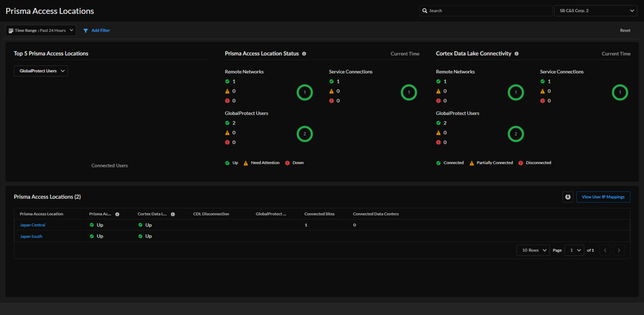
Task: Click the funnel icon beside Add Filter
Action: click(x=86, y=31)
